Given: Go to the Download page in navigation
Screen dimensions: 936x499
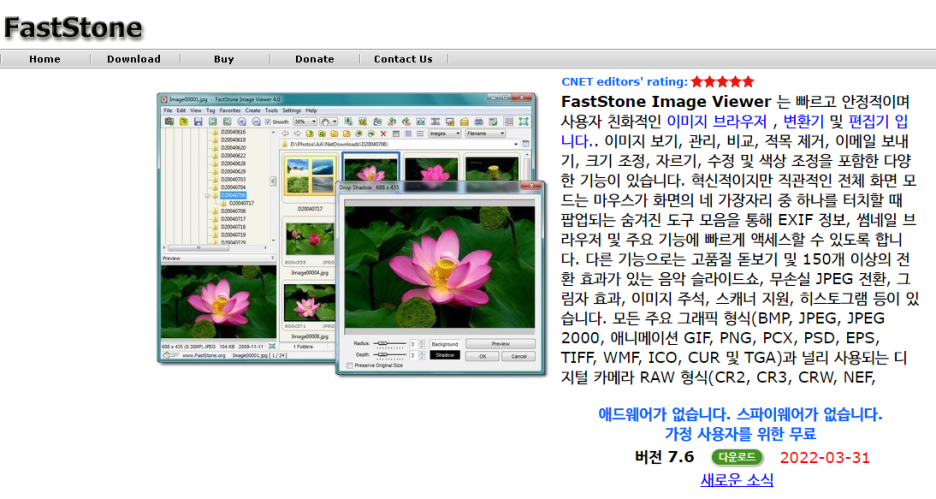Looking at the screenshot, I should tap(134, 59).
